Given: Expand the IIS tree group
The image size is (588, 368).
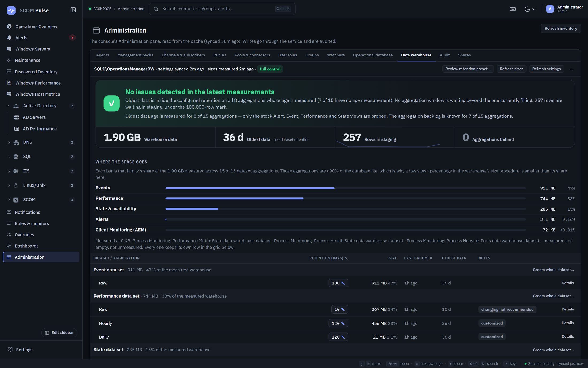Looking at the screenshot, I should pyautogui.click(x=9, y=171).
